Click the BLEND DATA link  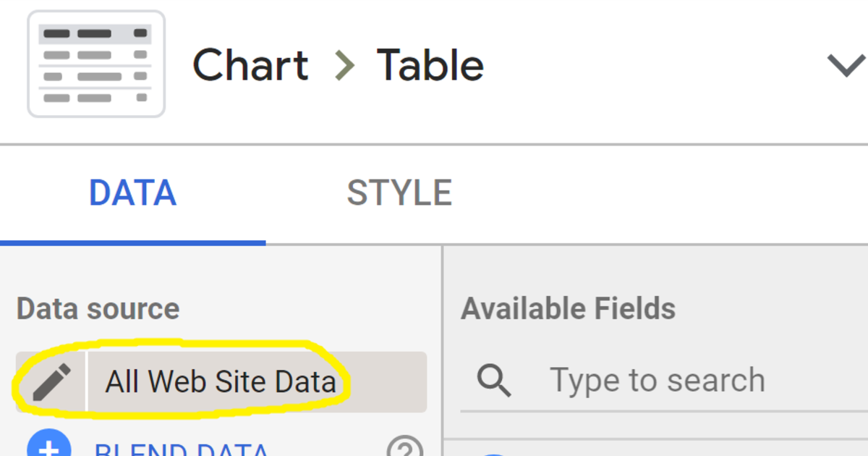pos(182,448)
